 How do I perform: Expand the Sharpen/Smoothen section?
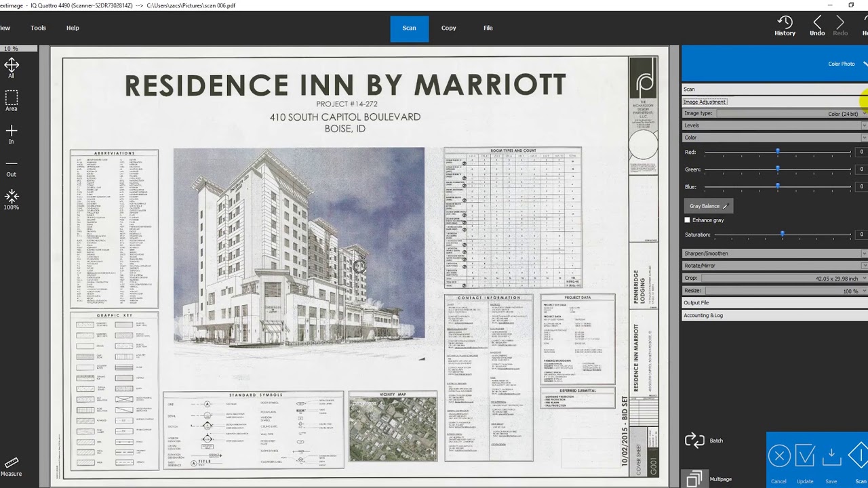pos(774,253)
